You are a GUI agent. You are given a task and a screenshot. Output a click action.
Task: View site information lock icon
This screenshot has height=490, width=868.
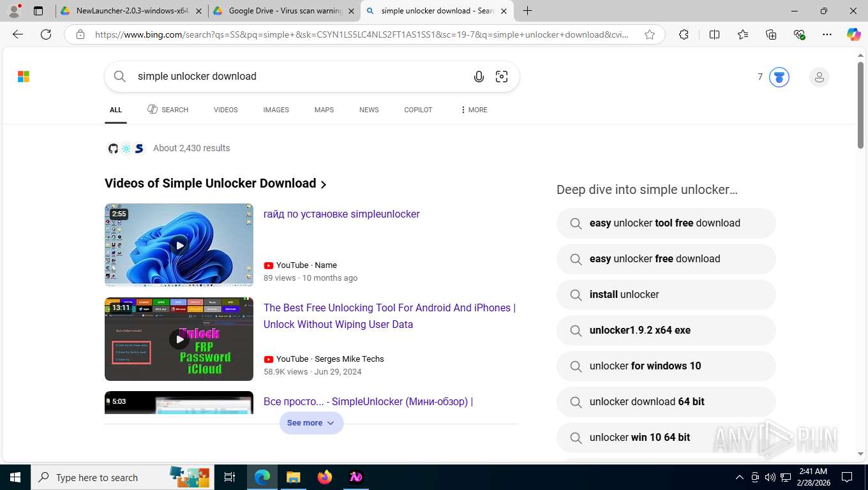pos(80,34)
